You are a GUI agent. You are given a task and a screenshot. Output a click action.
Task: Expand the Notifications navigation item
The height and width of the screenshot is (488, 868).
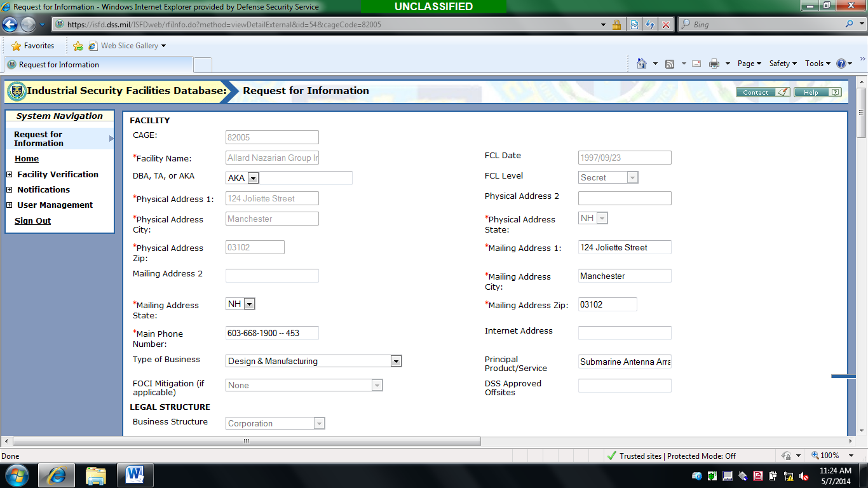[10, 189]
